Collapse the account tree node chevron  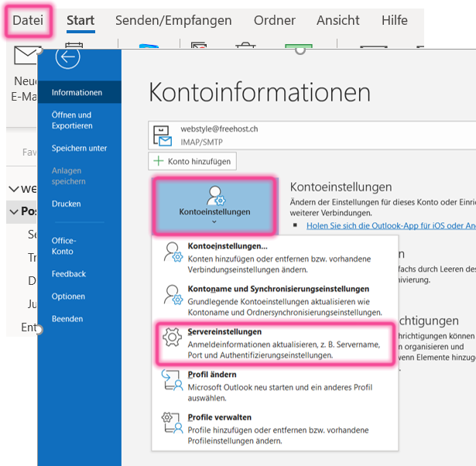[x=13, y=188]
